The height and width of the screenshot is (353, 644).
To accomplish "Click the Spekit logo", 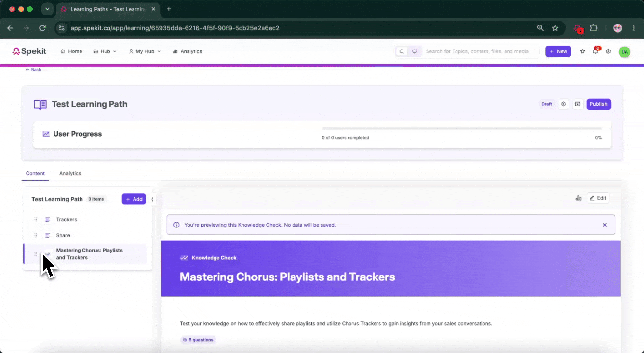I will pyautogui.click(x=29, y=51).
